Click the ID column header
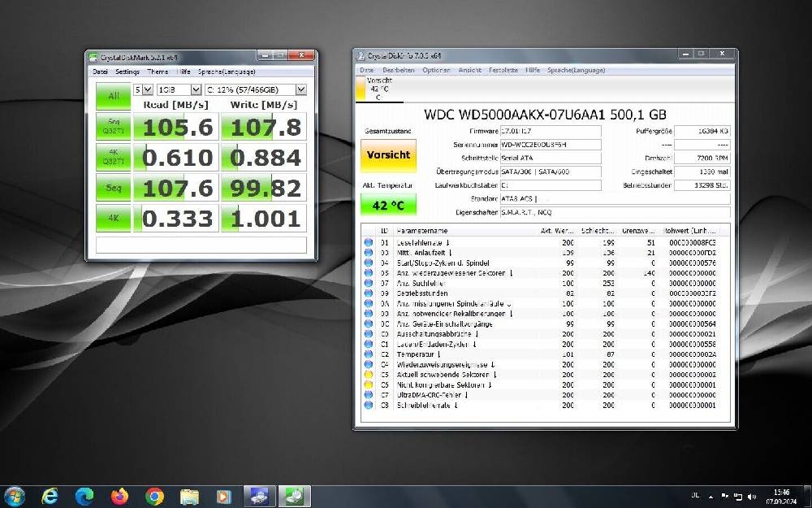 click(x=385, y=231)
